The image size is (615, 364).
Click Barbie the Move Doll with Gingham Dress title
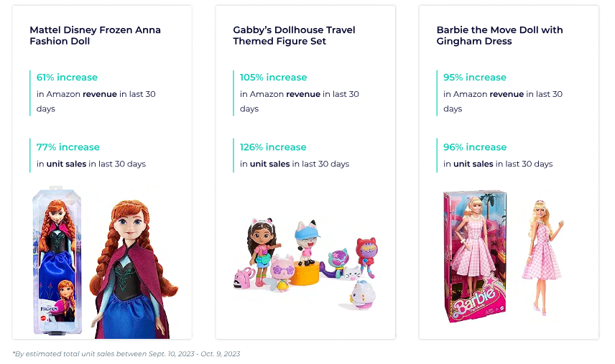click(x=499, y=36)
